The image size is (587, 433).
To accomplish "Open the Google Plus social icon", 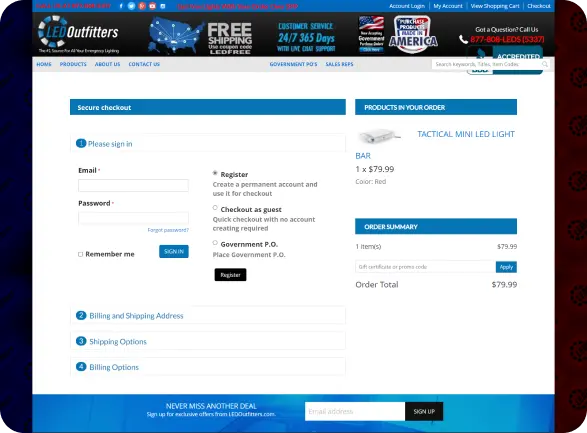I will pos(142,6).
